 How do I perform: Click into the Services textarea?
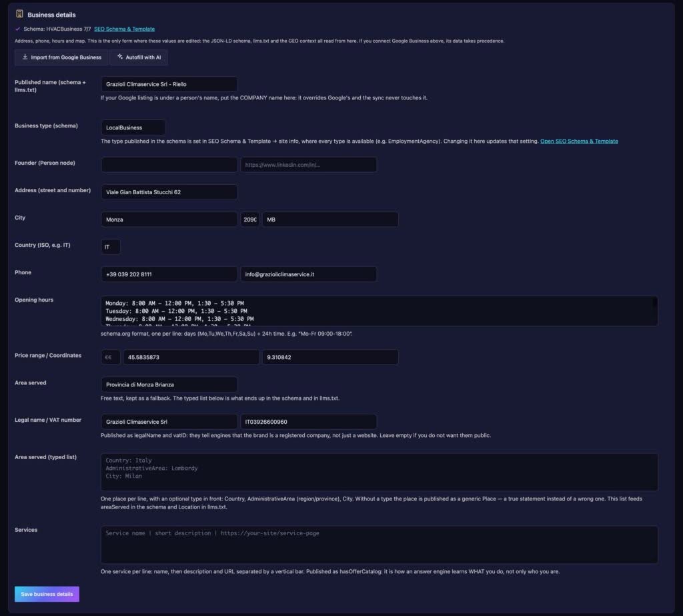pos(379,545)
